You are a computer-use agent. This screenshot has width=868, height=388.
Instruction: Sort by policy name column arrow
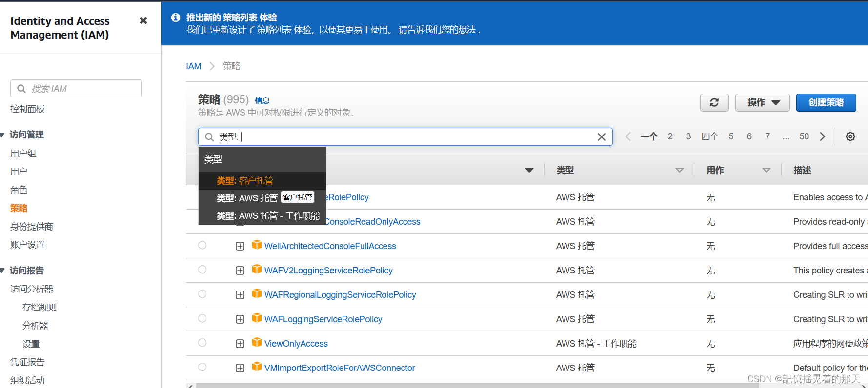pyautogui.click(x=529, y=170)
